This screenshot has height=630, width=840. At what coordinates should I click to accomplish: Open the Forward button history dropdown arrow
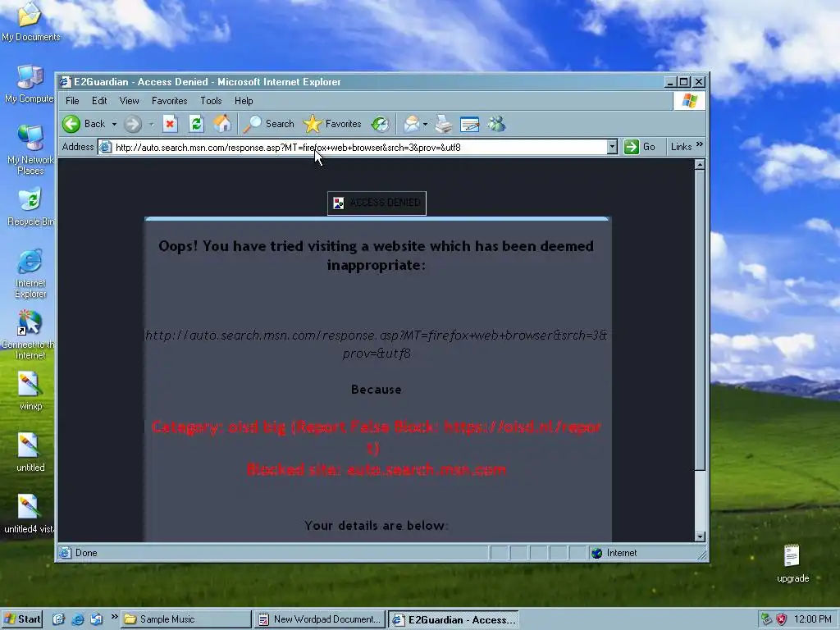(x=152, y=125)
